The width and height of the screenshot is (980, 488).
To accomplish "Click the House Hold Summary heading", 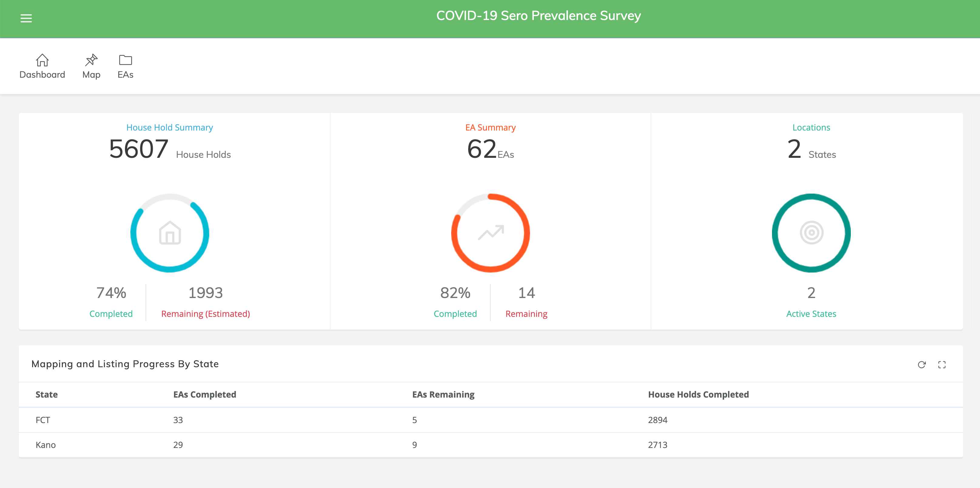I will coord(170,127).
